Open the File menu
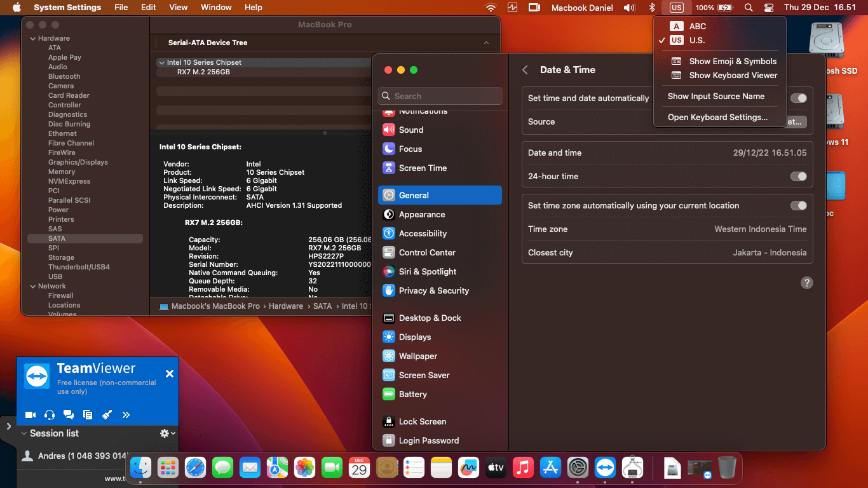868x488 pixels. click(121, 8)
